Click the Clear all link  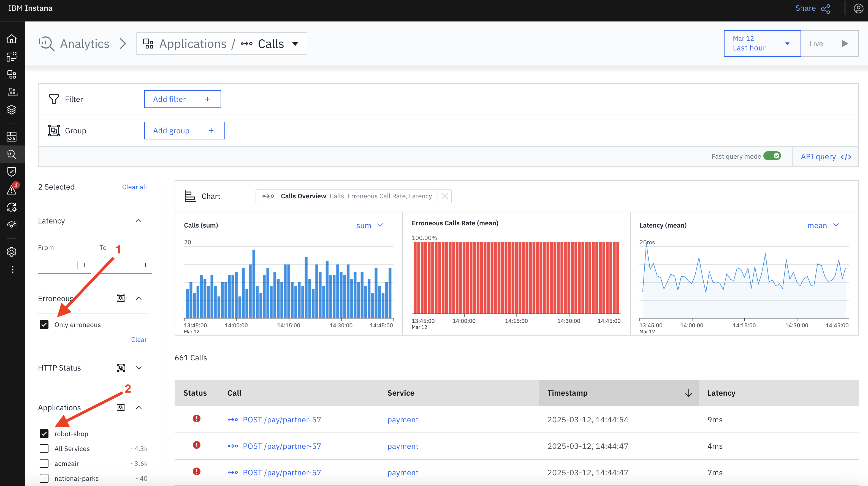pos(134,187)
